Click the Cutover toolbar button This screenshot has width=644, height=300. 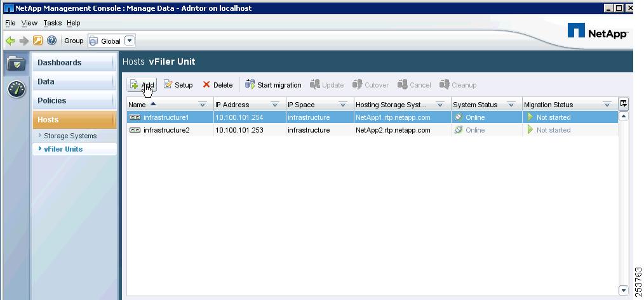[x=370, y=85]
